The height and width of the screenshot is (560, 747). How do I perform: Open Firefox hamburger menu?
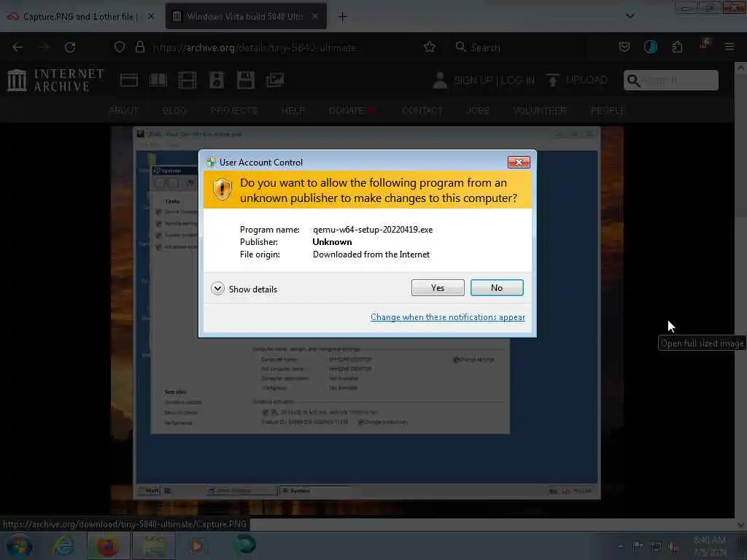[x=729, y=47]
